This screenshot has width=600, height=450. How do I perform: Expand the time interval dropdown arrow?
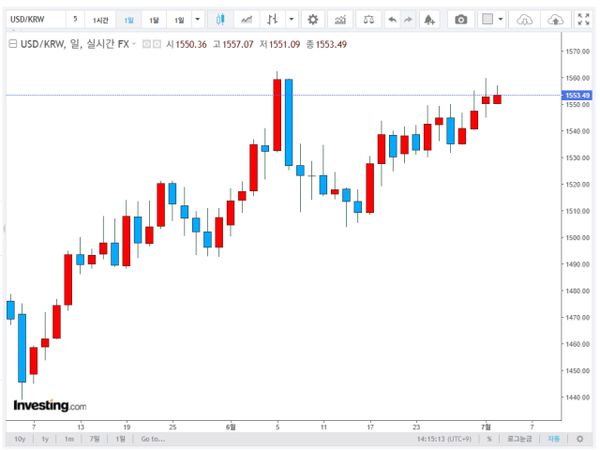197,19
